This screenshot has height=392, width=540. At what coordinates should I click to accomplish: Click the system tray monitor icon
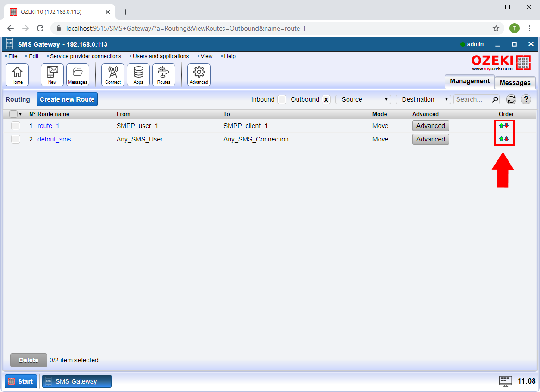click(506, 381)
